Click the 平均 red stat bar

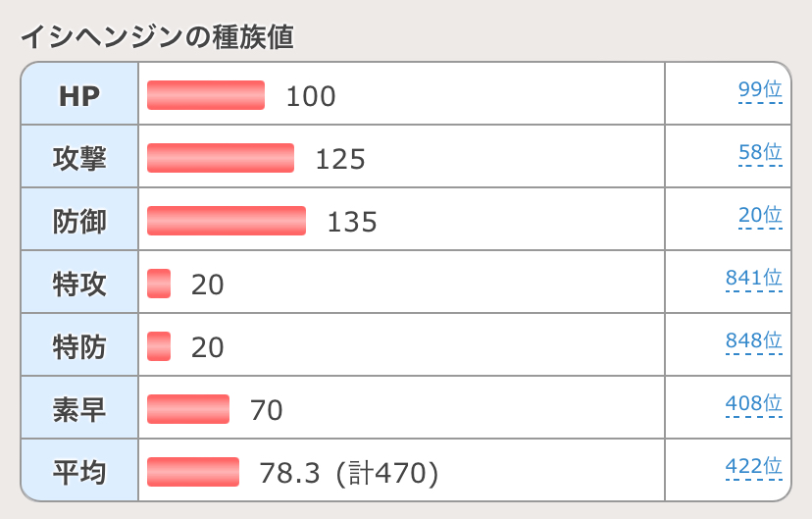pyautogui.click(x=193, y=472)
